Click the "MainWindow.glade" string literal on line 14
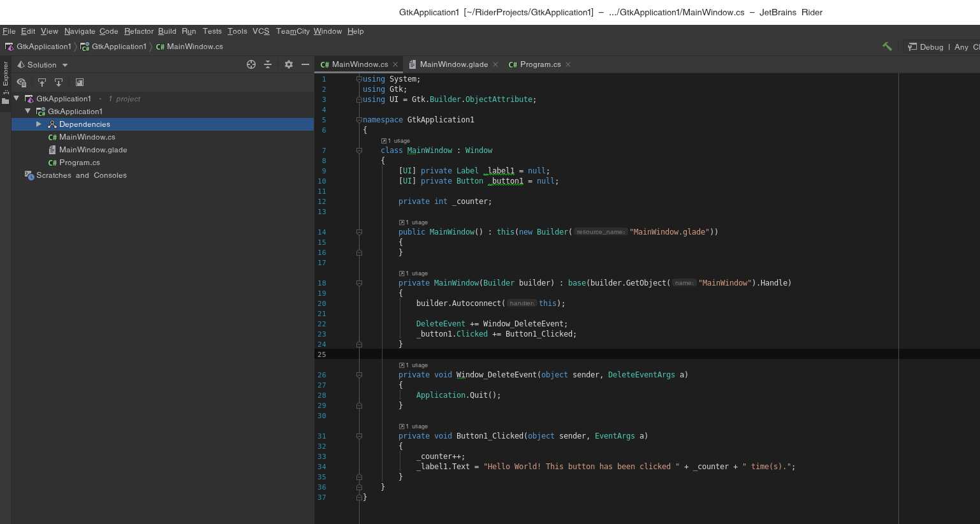980x524 pixels. [669, 232]
